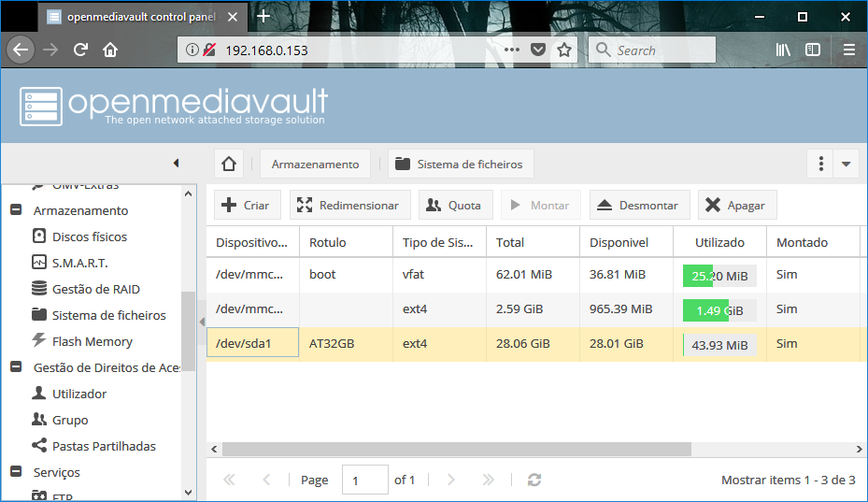Click sidebar scrollbar down arrow
Viewport: 868px width, 502px height.
(x=188, y=492)
